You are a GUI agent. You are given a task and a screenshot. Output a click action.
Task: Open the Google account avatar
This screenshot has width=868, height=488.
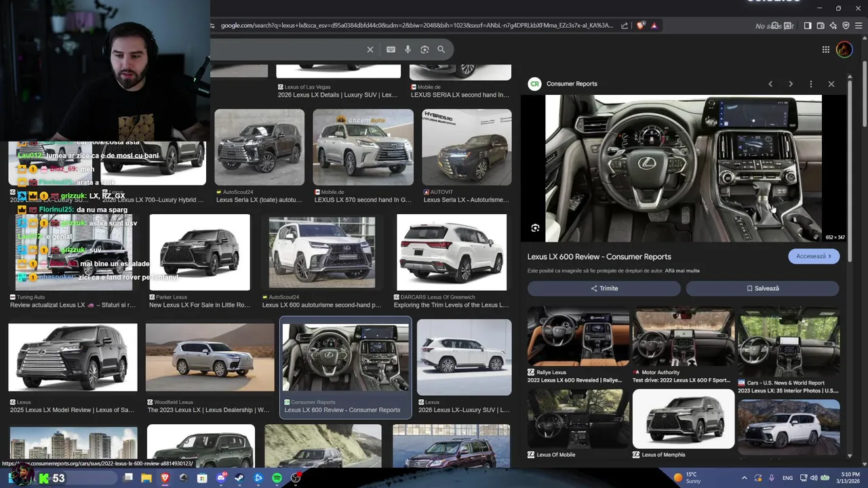(844, 49)
